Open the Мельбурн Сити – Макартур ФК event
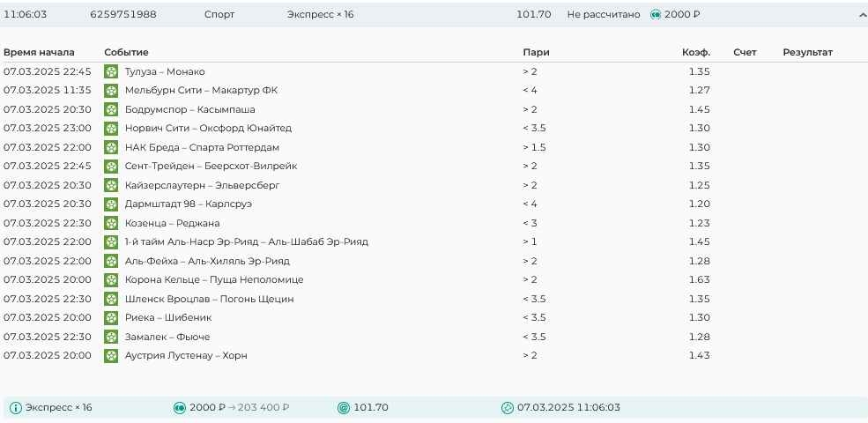This screenshot has width=868, height=423. coord(201,90)
